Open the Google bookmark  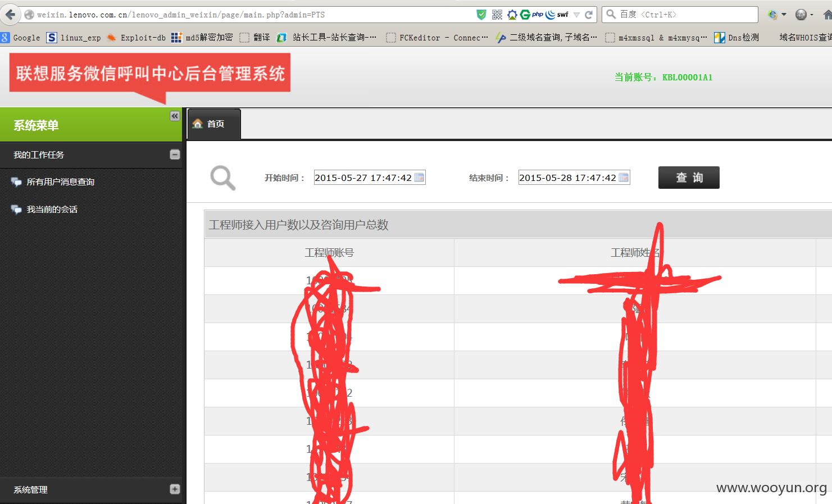21,38
